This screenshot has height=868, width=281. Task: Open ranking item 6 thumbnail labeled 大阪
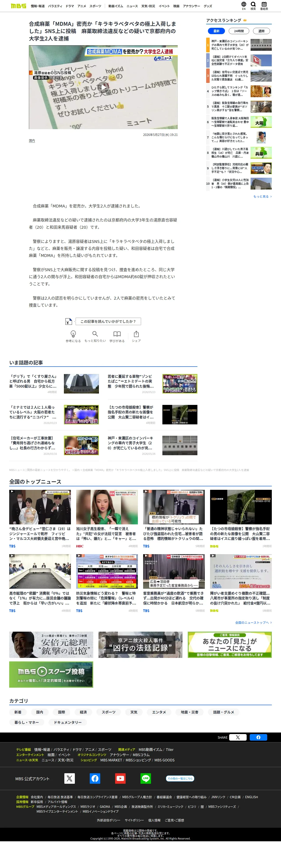pos(261,122)
